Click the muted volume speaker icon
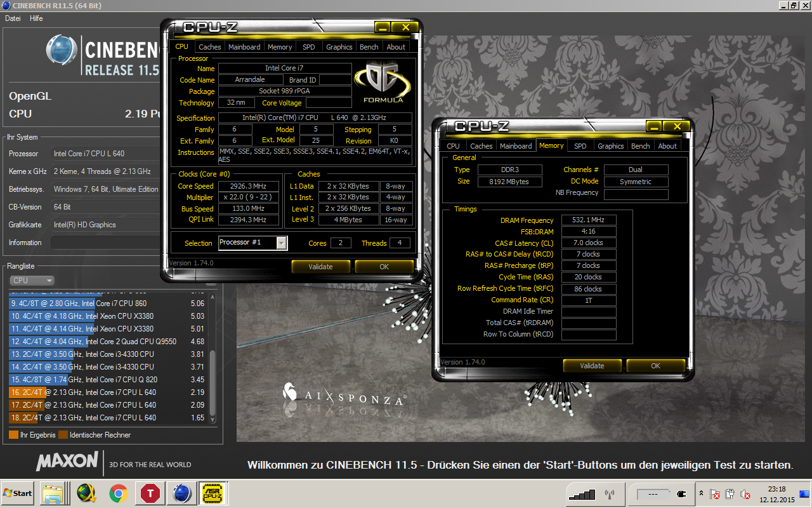 (x=745, y=494)
